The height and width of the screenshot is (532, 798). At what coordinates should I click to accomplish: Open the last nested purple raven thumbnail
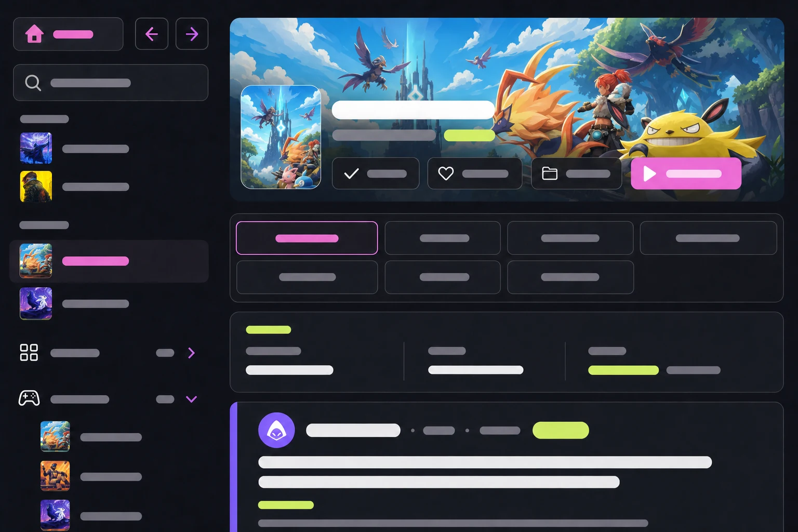[x=55, y=515]
